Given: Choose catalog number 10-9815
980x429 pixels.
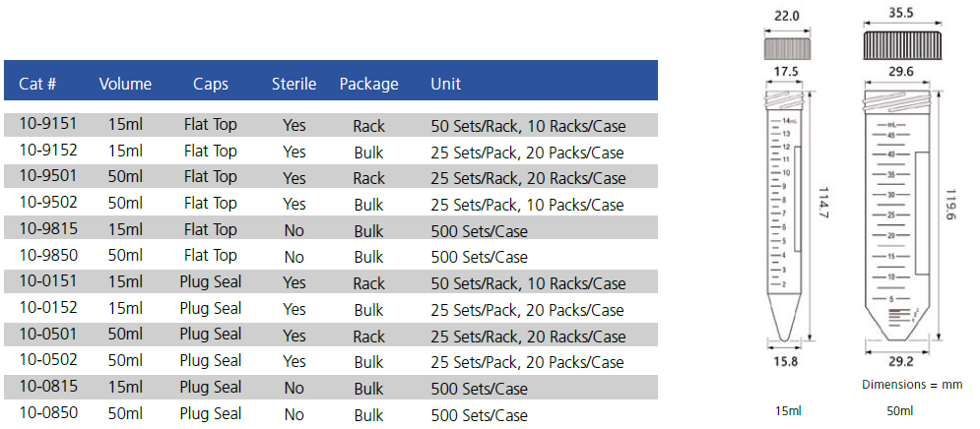Looking at the screenshot, I should point(48,230).
